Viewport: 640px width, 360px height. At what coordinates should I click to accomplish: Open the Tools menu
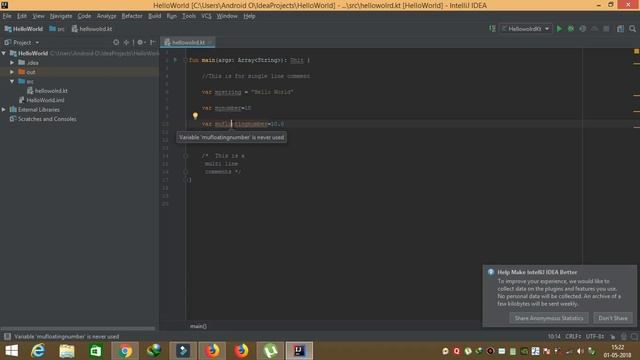[x=189, y=16]
